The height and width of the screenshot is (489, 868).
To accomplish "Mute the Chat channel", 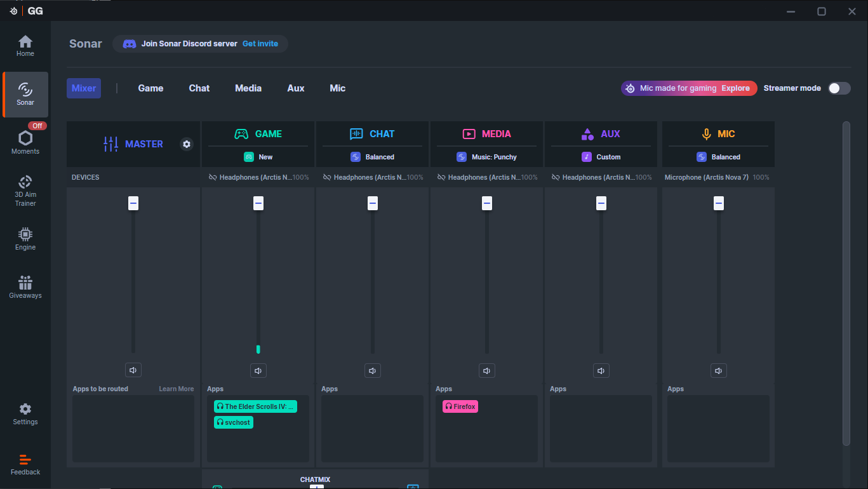I will click(x=373, y=370).
